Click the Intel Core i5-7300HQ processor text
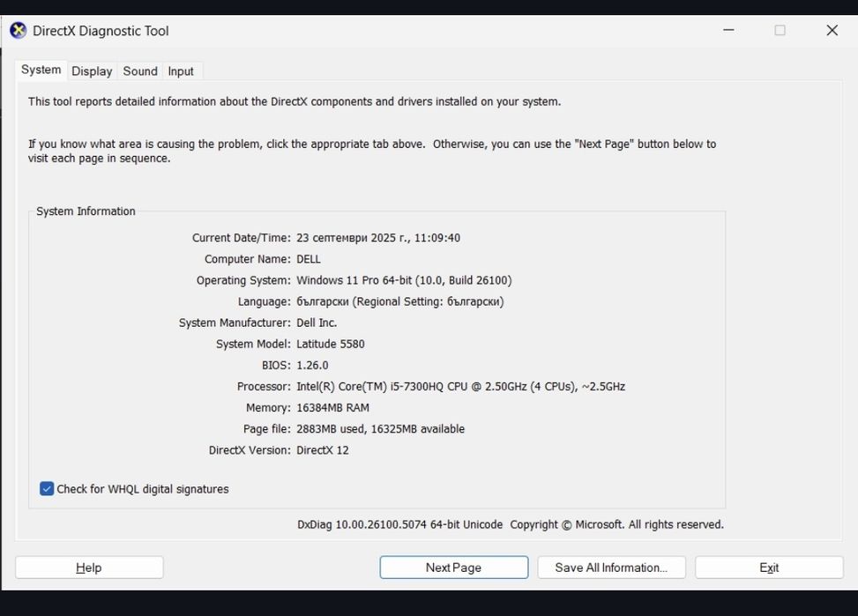 [x=460, y=387]
